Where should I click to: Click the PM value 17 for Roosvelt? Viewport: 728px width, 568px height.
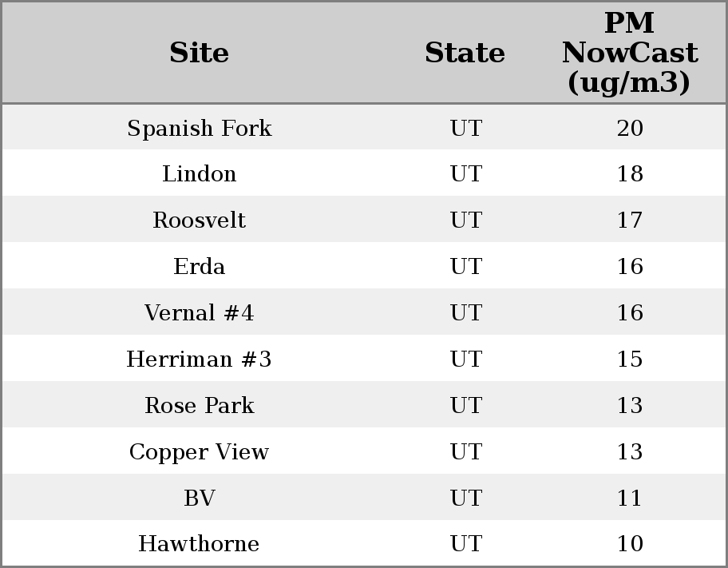(x=629, y=220)
